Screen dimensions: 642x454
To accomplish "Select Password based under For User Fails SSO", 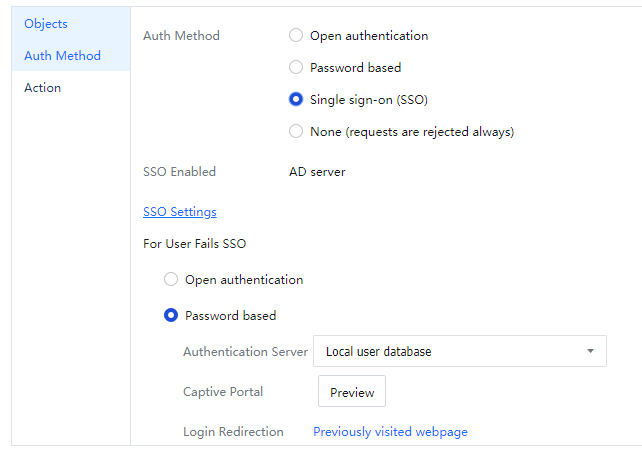I will (171, 316).
